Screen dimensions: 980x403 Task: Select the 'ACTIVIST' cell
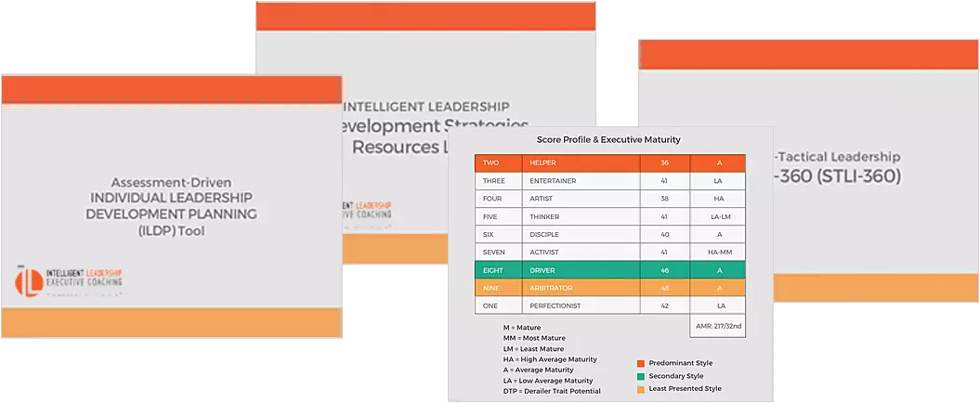click(581, 252)
